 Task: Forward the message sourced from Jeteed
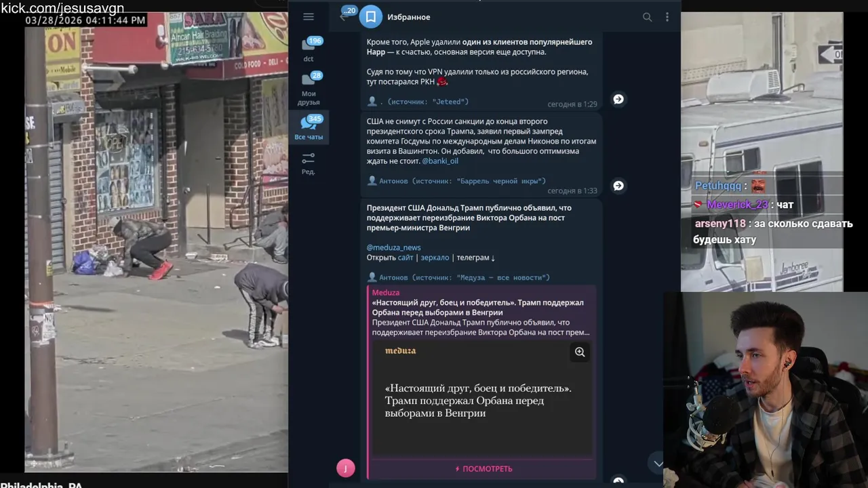(618, 99)
